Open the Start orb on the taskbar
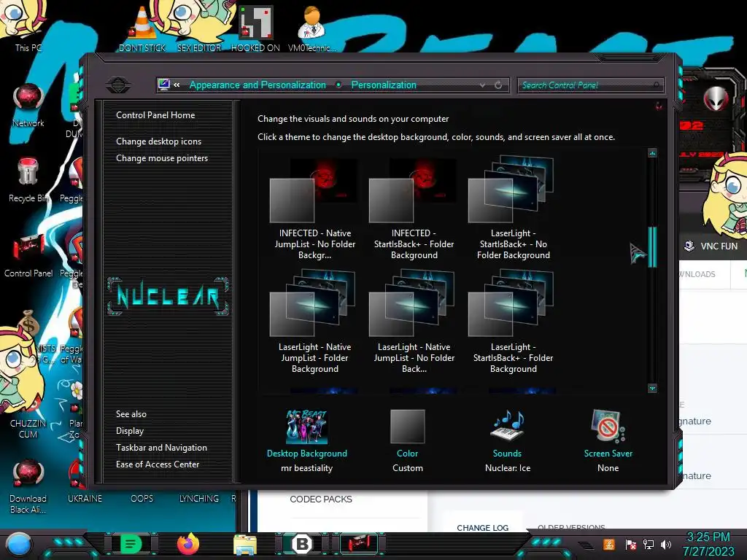This screenshot has height=560, width=747. point(18,544)
